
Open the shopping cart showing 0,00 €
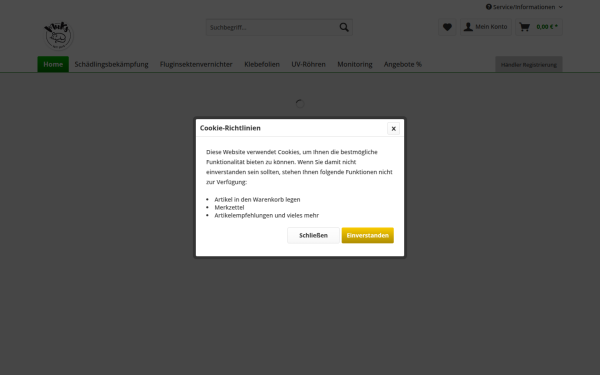tap(538, 27)
